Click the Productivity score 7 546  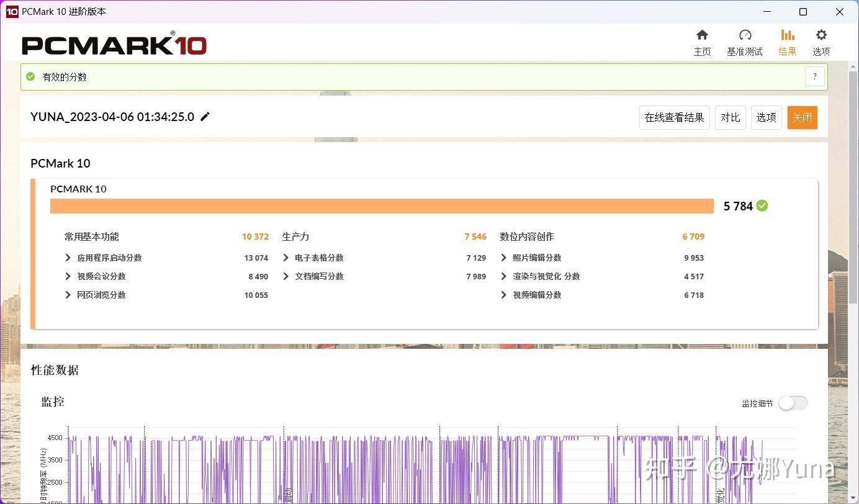pos(475,236)
